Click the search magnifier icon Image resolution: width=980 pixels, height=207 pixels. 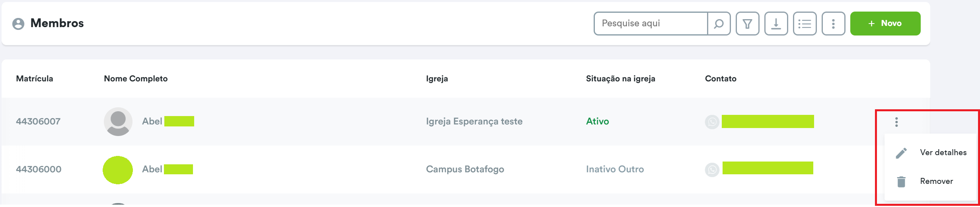click(719, 24)
